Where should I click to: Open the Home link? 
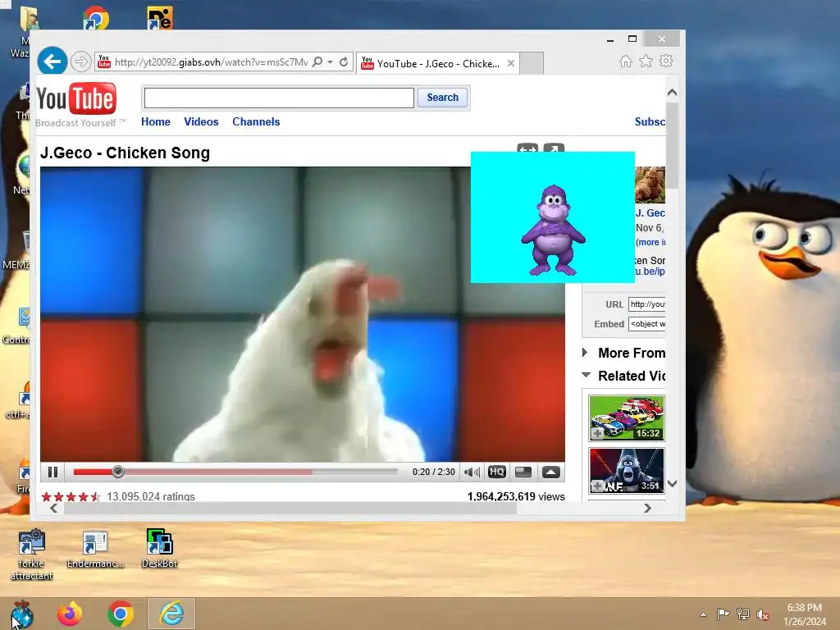tap(156, 121)
